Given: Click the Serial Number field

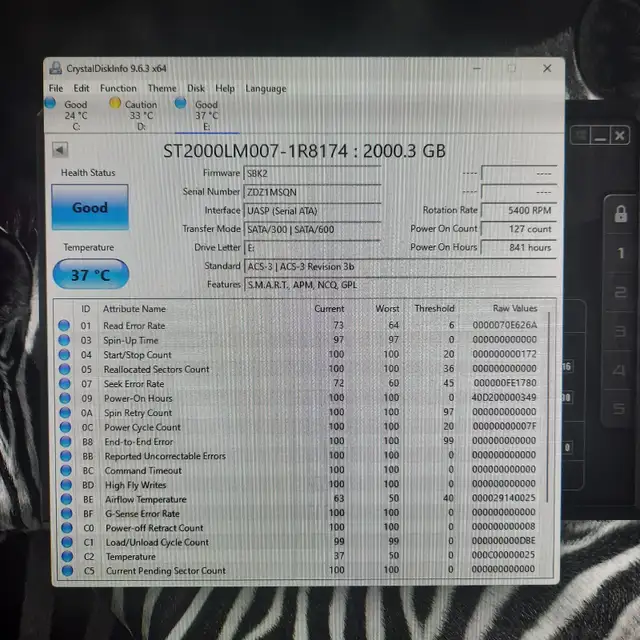Looking at the screenshot, I should click(312, 192).
